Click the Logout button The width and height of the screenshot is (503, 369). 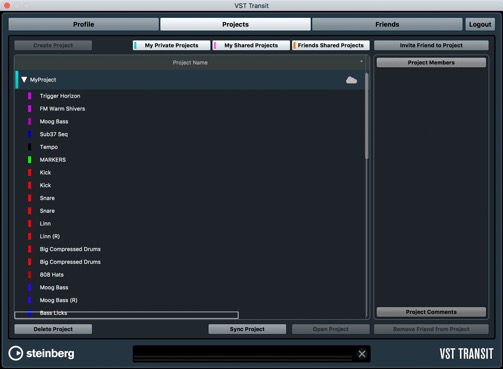pos(480,24)
